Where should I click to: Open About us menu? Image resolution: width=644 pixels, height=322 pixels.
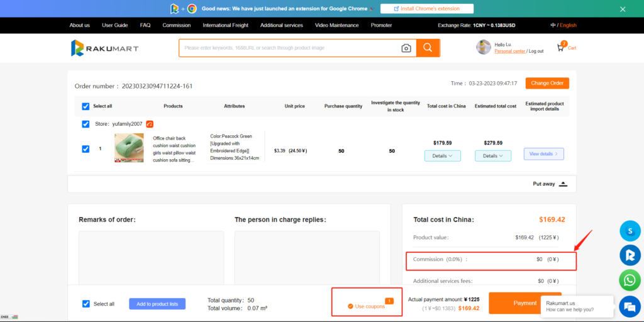coord(80,25)
